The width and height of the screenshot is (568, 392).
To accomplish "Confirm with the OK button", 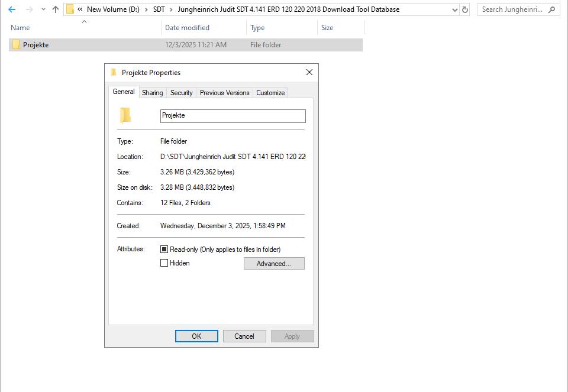I will (196, 336).
